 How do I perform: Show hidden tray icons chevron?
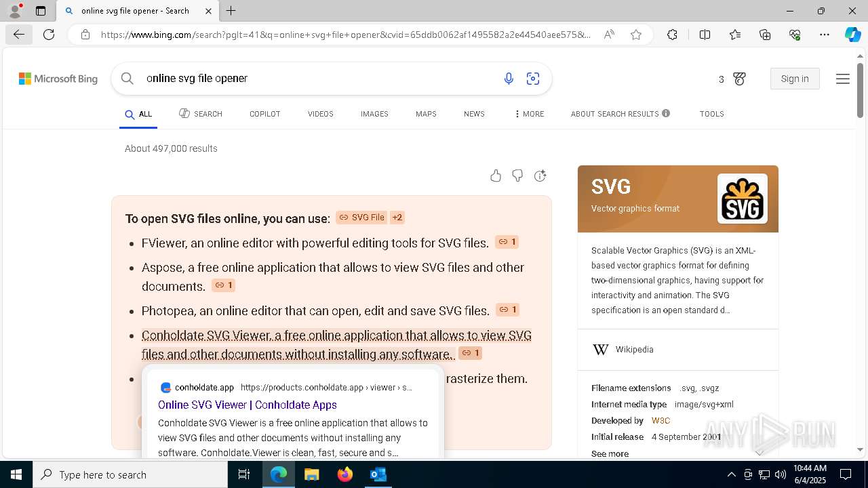(x=732, y=474)
